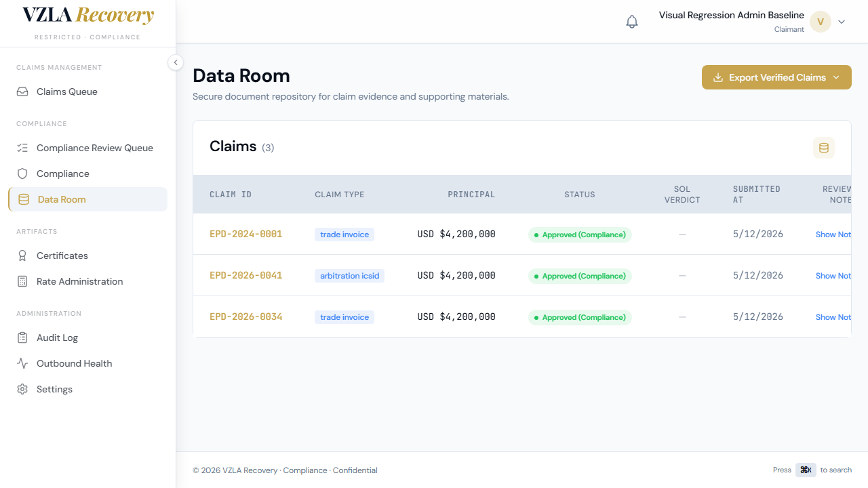Click Approved status badge for EPD-2026-0041
Image resolution: width=868 pixels, height=488 pixels.
(580, 276)
